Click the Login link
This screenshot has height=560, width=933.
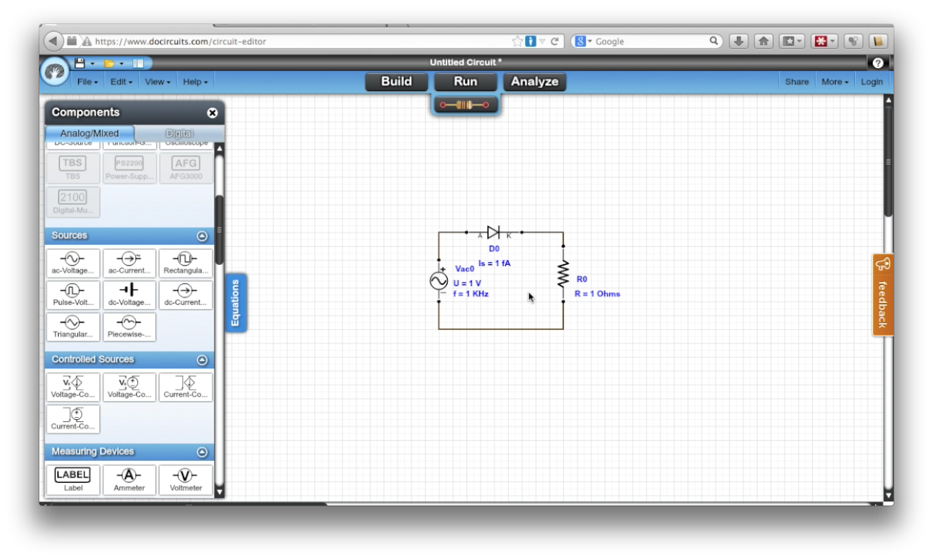click(872, 81)
